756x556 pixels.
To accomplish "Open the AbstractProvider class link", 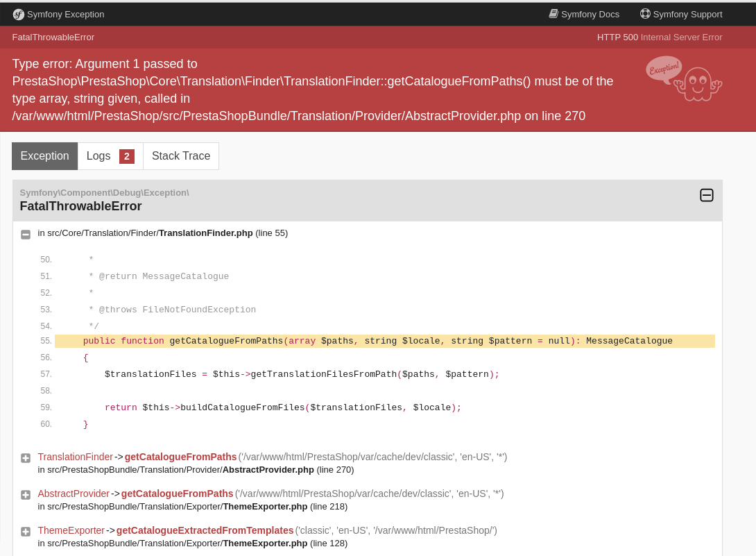I will tap(74, 494).
